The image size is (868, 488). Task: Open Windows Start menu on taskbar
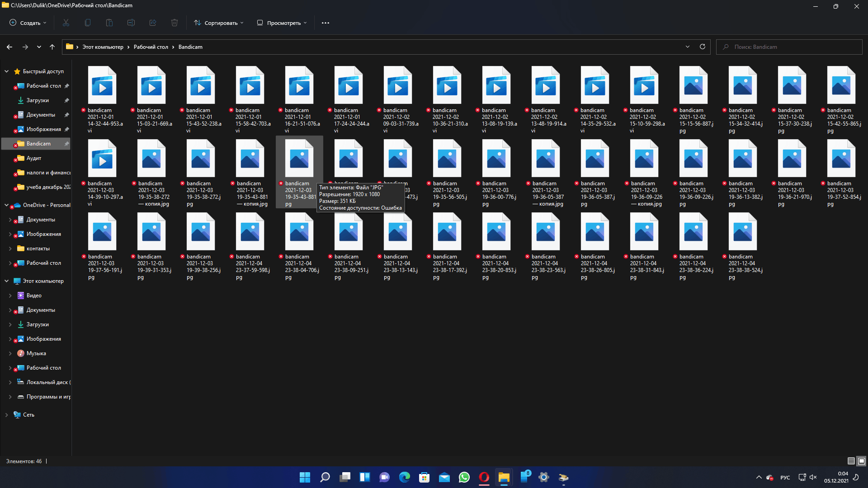[x=305, y=477]
